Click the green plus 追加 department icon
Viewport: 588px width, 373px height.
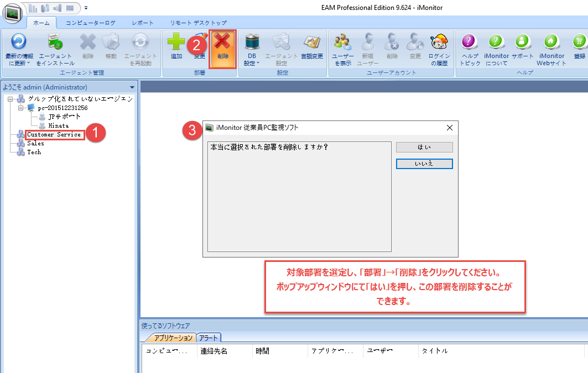click(x=176, y=42)
